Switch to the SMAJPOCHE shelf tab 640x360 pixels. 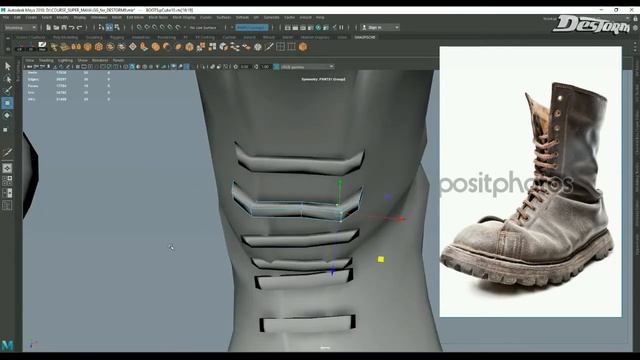364,37
